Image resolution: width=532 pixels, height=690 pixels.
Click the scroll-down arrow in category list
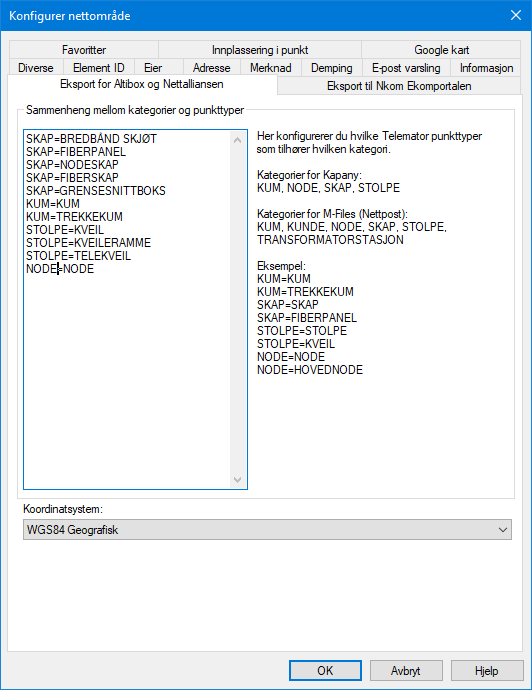[238, 479]
